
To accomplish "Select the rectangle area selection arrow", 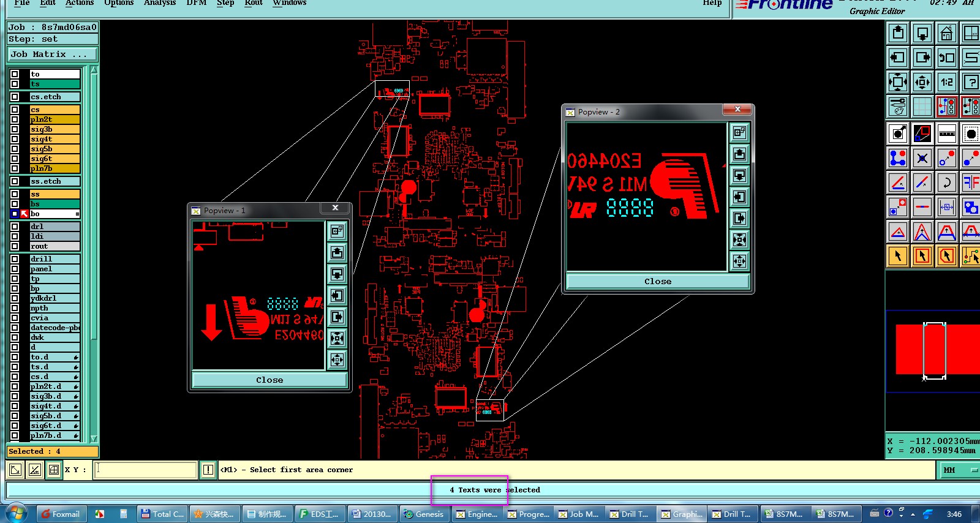I will 922,255.
